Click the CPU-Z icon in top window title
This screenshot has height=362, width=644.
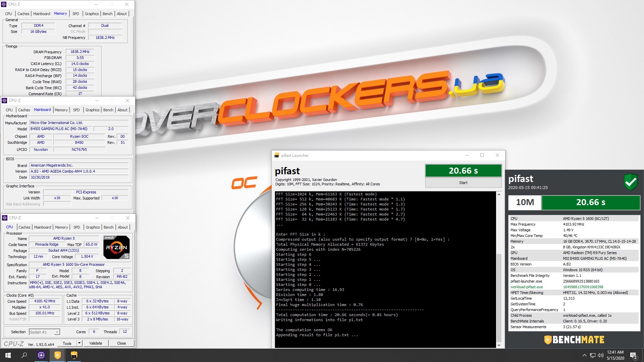click(4, 4)
